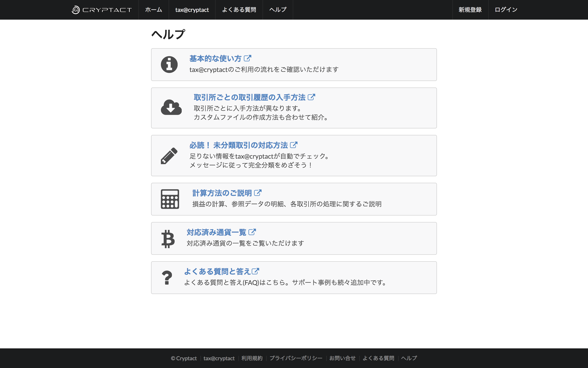Click the ヘルプ page heading
This screenshot has width=588, height=368.
168,34
